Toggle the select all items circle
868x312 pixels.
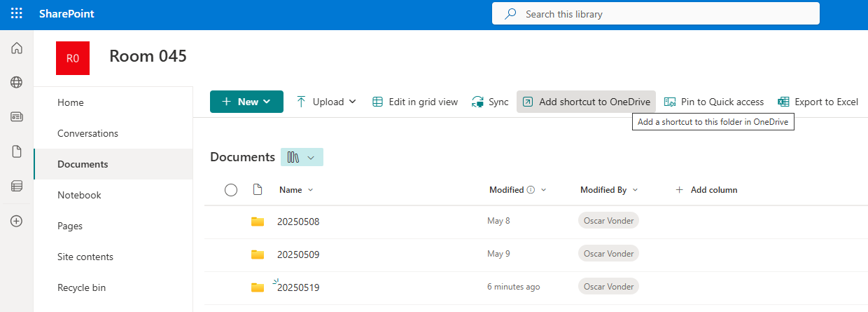231,189
